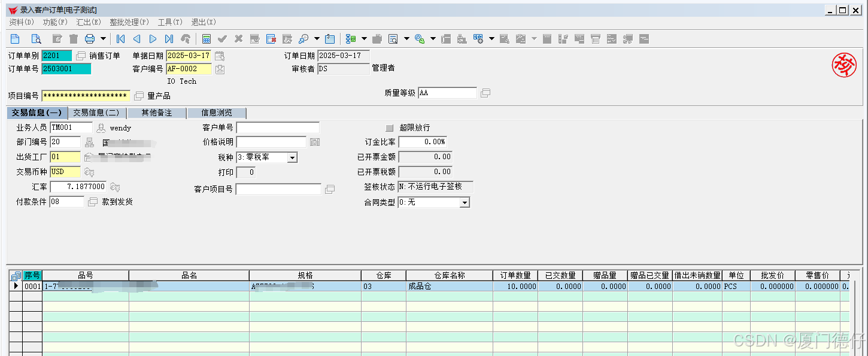
Task: Open dropdown arrow beside globe link icon
Action: [x=433, y=39]
